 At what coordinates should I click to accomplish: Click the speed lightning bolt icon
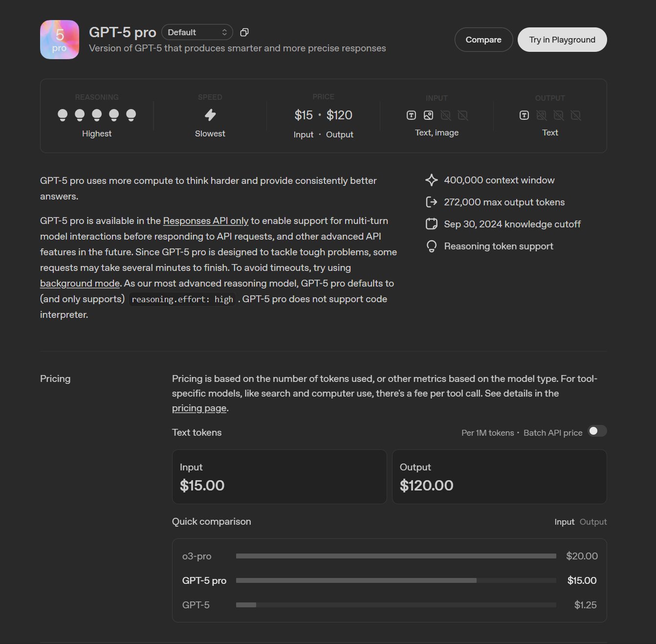pos(210,115)
